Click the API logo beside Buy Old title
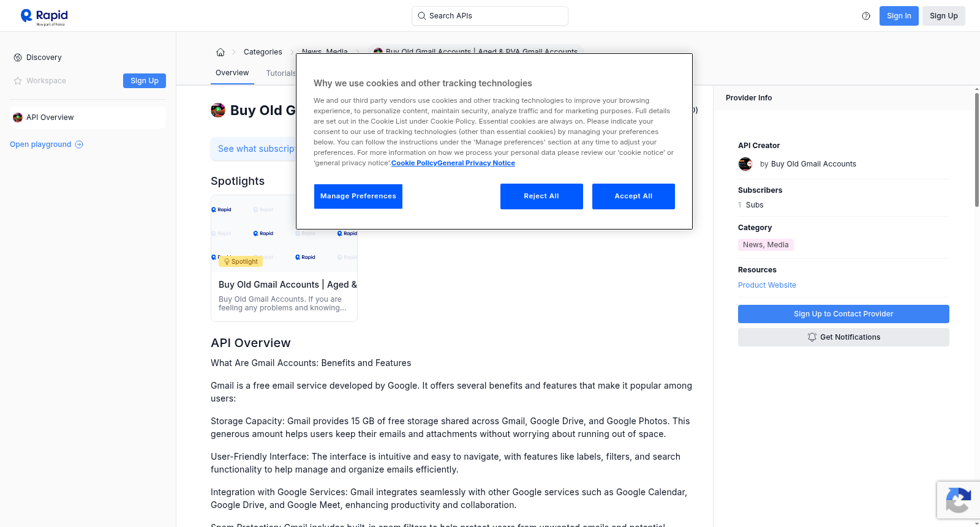980x527 pixels. click(x=218, y=110)
